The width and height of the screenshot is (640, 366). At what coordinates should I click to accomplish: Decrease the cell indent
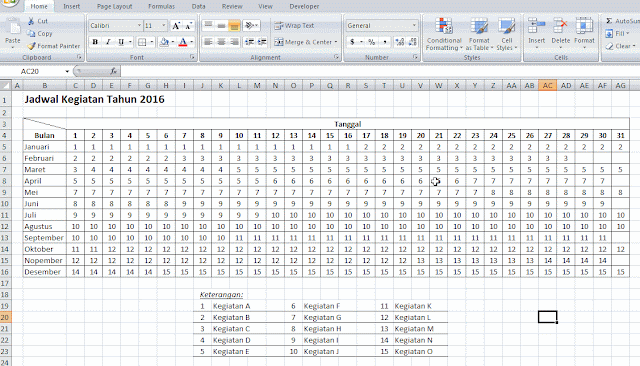click(249, 42)
